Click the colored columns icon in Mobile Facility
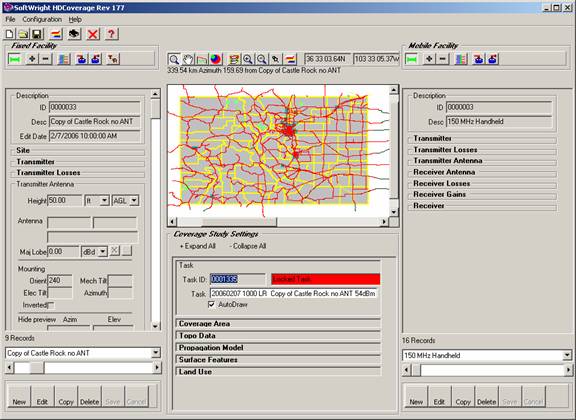The image size is (576, 420). click(461, 59)
